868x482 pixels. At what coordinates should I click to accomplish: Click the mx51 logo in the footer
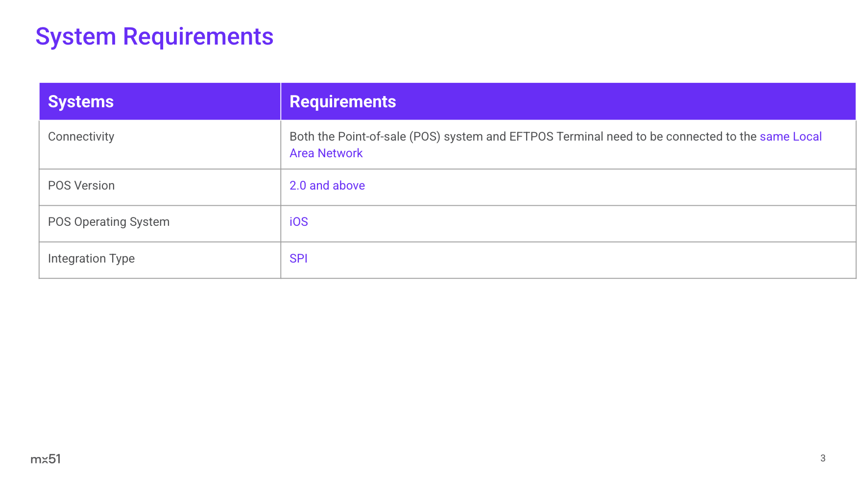[x=46, y=459]
